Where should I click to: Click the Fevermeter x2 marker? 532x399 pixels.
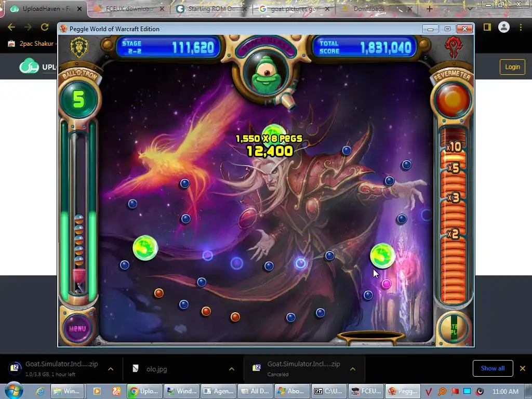(x=453, y=233)
